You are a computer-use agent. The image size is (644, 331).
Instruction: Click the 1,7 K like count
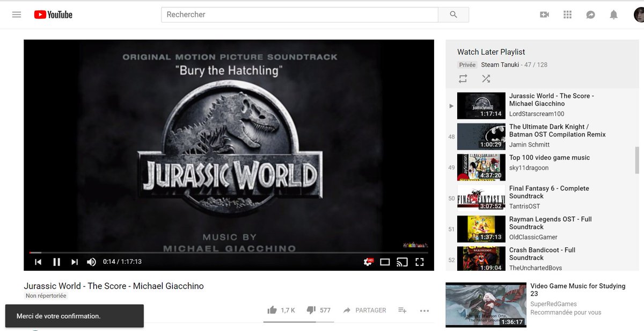[x=288, y=310]
